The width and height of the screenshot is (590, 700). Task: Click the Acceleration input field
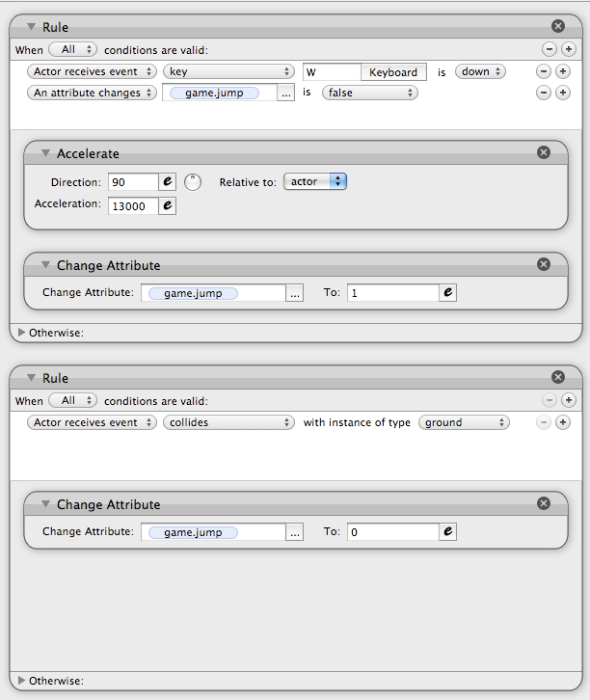(x=133, y=205)
